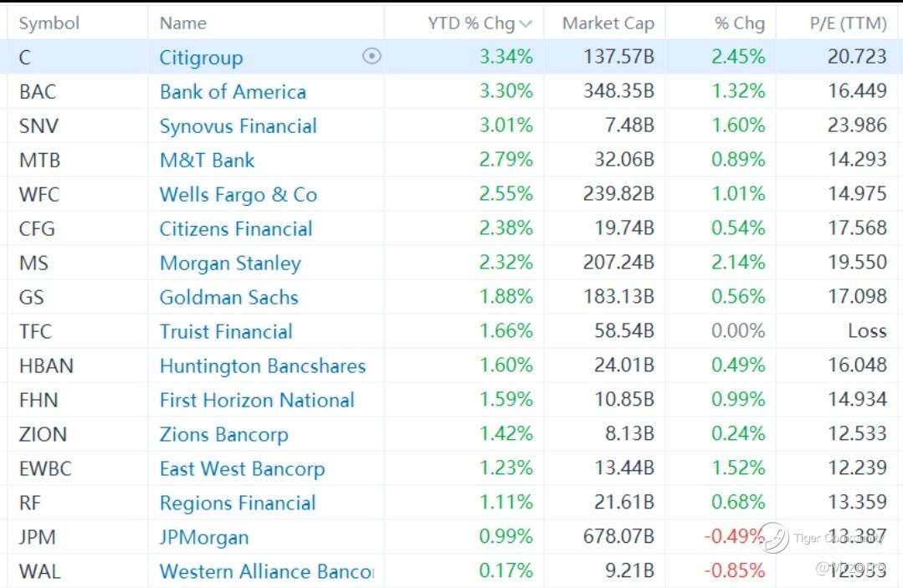
Task: Select the JPM symbol row
Action: (x=452, y=537)
